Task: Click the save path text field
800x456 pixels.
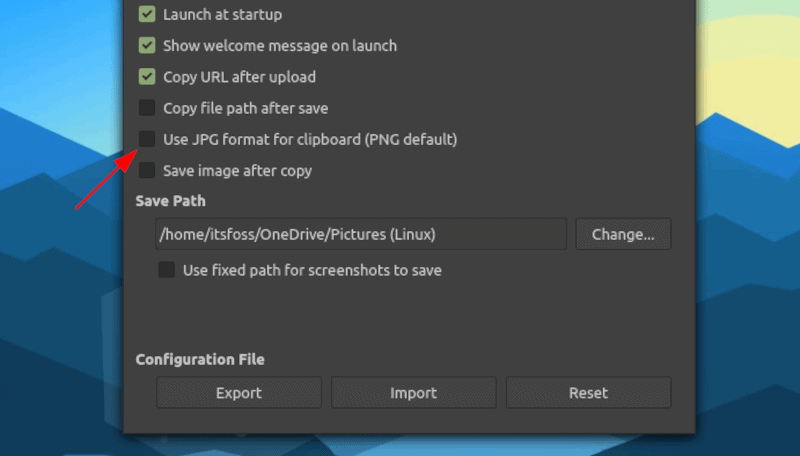Action: click(360, 235)
